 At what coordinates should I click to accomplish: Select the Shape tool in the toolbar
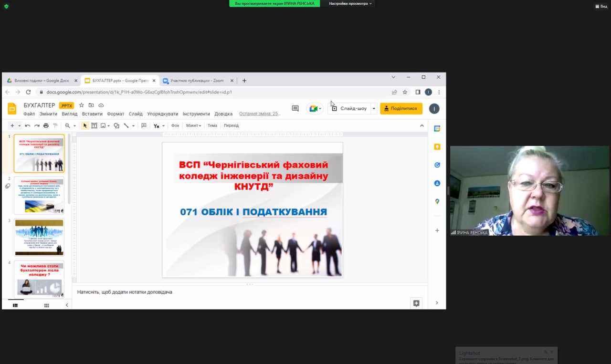[116, 126]
